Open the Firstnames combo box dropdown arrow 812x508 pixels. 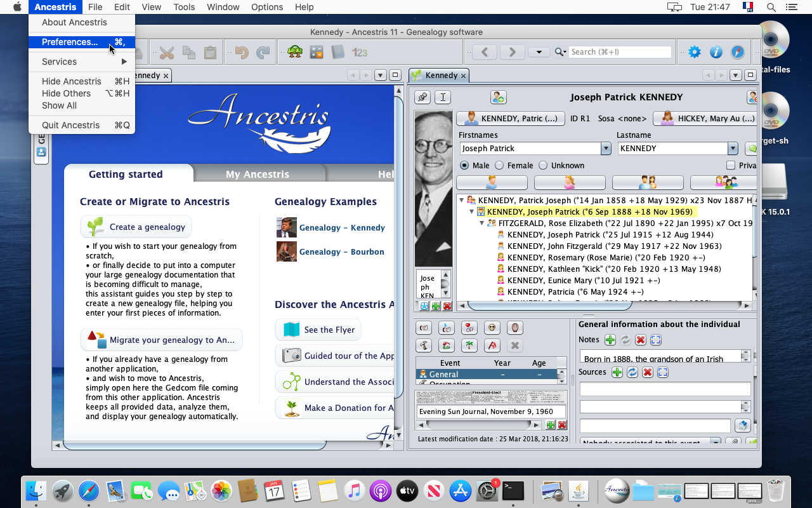605,149
